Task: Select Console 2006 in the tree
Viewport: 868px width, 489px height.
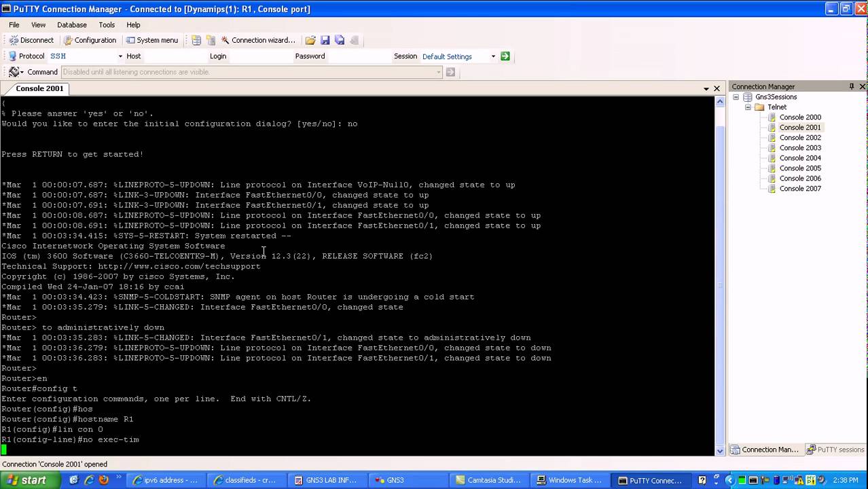Action: coord(800,179)
